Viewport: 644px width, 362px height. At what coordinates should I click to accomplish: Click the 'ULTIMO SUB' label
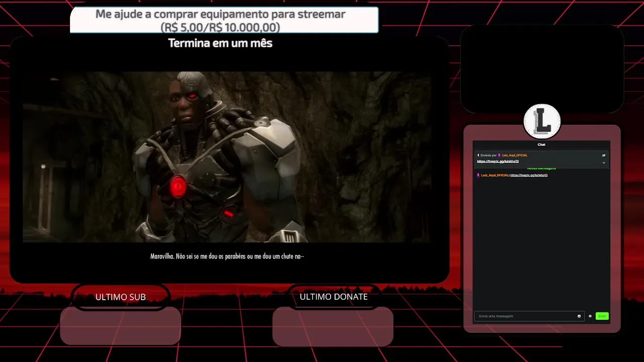[120, 297]
